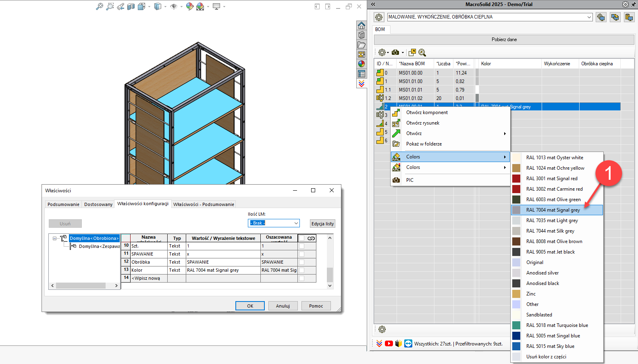Select the Zoom to Area tool
This screenshot has width=638, height=364.
pyautogui.click(x=110, y=6)
